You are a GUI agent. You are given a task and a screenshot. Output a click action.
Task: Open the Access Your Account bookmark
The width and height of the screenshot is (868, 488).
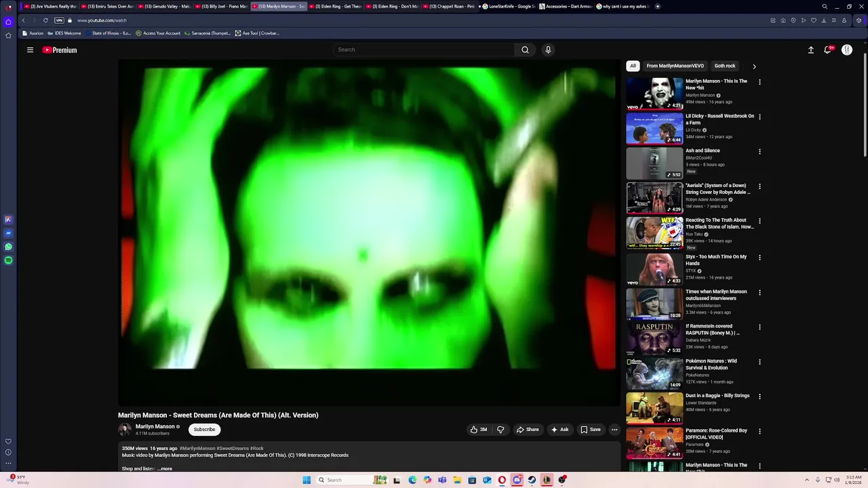[x=158, y=33]
